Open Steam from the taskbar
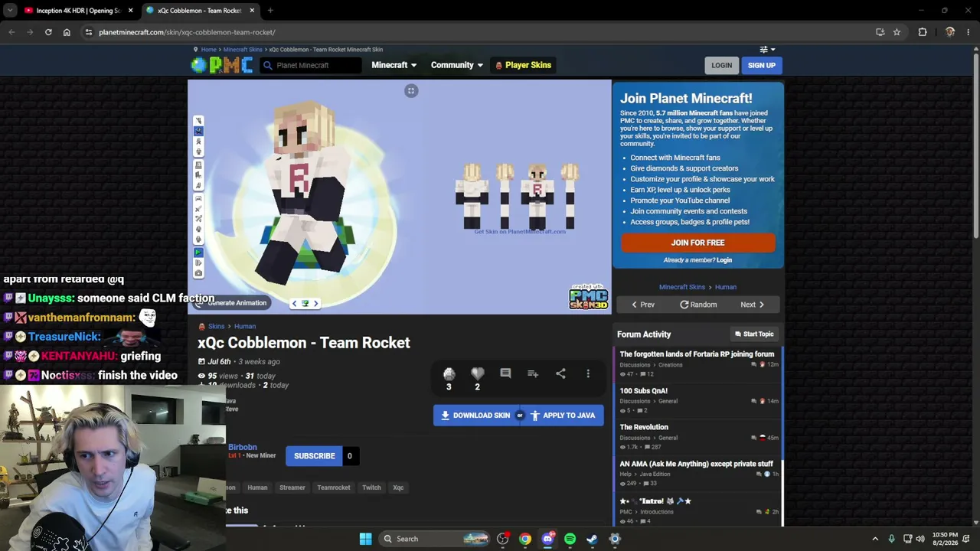This screenshot has width=980, height=551. pos(592,539)
